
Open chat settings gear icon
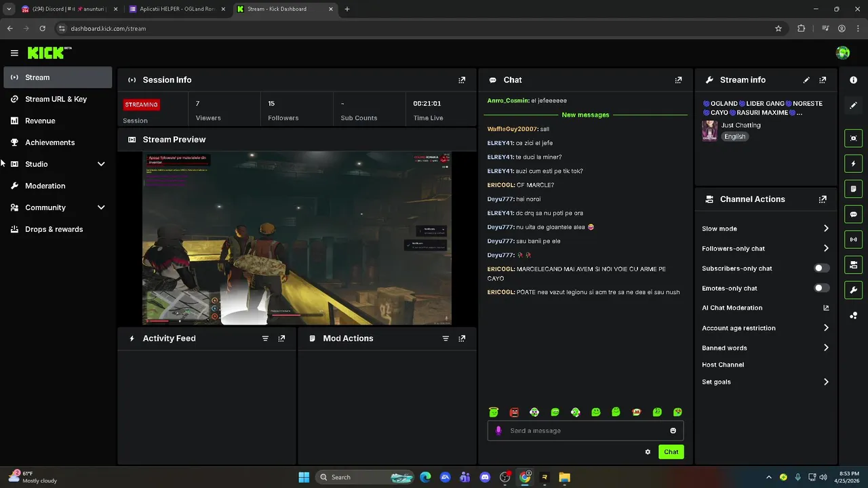click(x=648, y=452)
